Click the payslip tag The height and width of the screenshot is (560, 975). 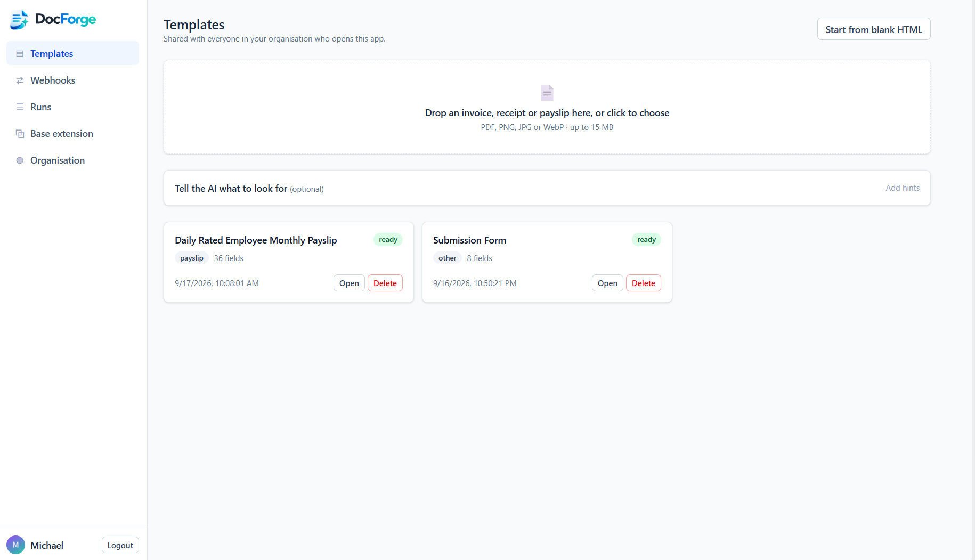(x=192, y=258)
